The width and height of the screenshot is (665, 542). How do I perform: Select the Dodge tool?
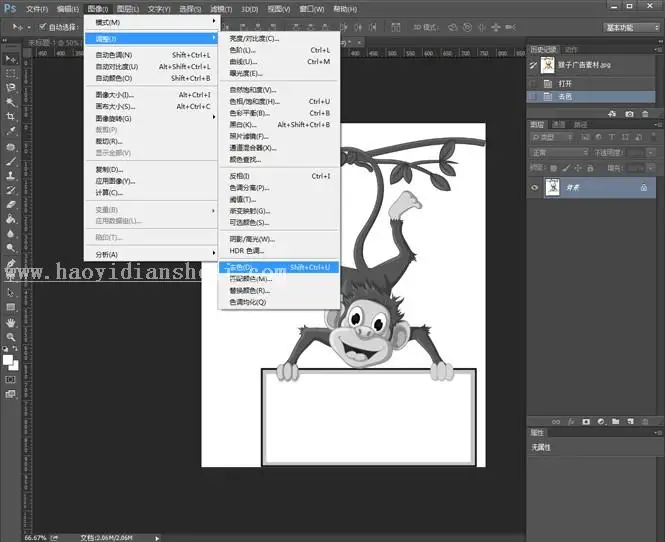click(11, 248)
